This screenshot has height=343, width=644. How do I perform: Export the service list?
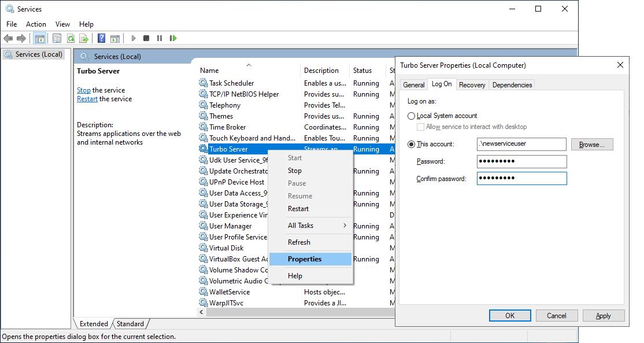(x=84, y=38)
